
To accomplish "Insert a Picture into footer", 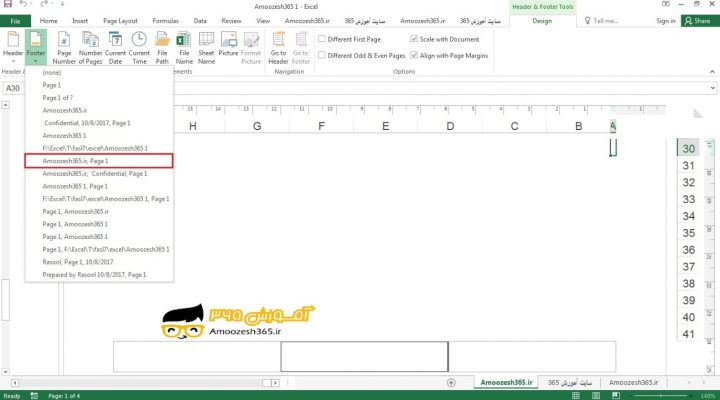I will point(228,44).
